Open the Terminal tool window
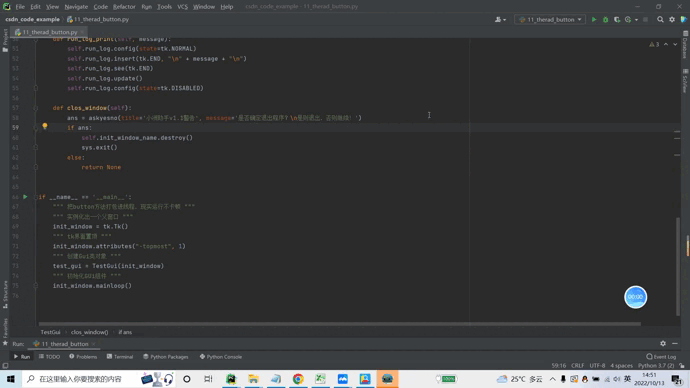Screen dimensions: 690x388 point(120,357)
